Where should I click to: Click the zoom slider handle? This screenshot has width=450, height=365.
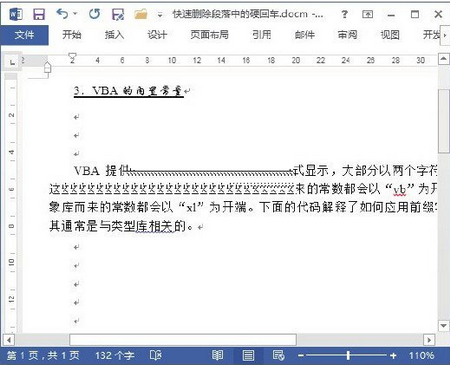click(348, 355)
